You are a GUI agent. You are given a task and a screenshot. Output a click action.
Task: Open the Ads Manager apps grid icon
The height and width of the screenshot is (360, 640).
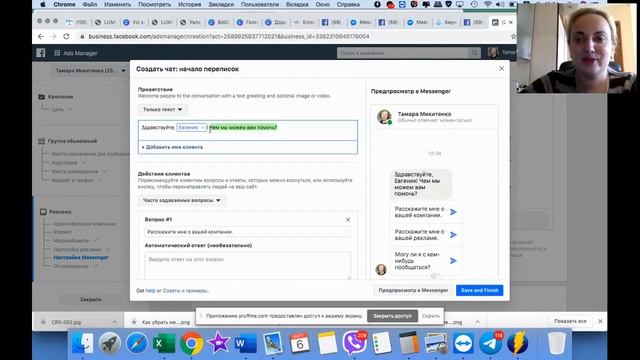tap(57, 53)
